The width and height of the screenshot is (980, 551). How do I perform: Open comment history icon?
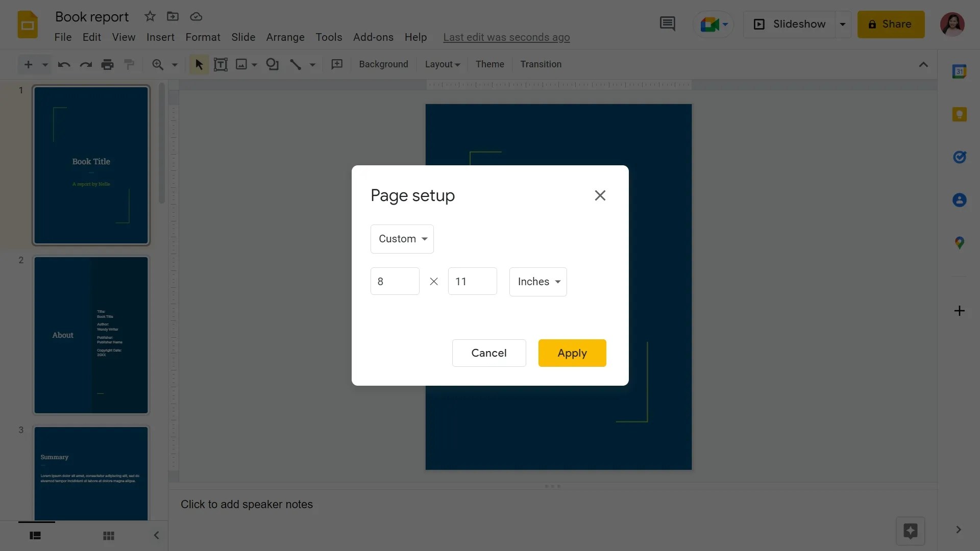pyautogui.click(x=668, y=23)
